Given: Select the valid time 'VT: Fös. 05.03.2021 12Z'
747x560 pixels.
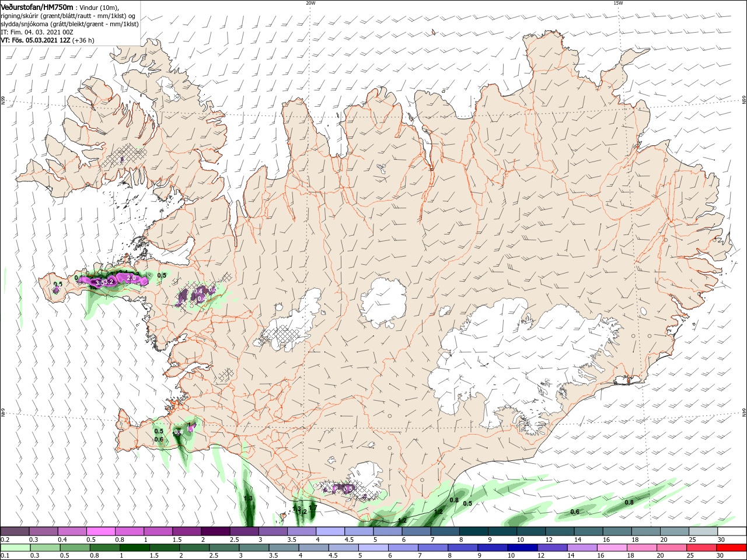Looking at the screenshot, I should pyautogui.click(x=36, y=40).
